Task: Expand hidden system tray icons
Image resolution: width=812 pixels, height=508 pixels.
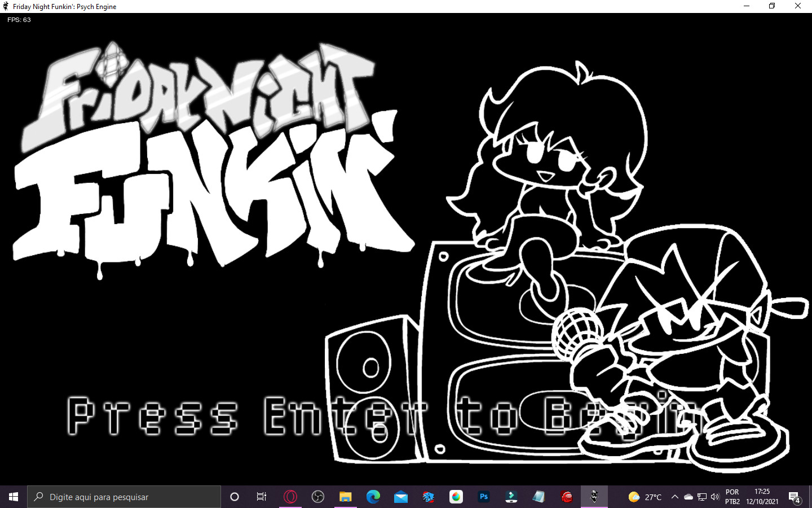Action: click(674, 497)
